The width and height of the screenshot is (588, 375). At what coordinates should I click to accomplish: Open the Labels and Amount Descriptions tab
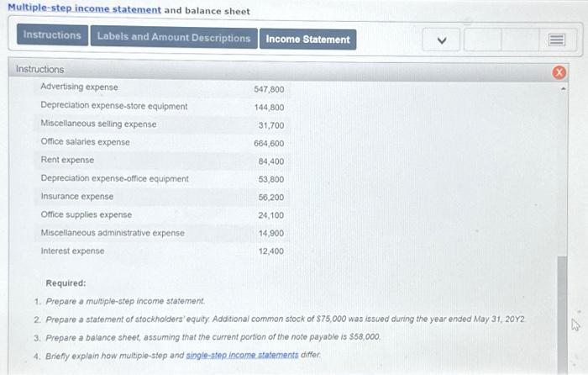(174, 38)
